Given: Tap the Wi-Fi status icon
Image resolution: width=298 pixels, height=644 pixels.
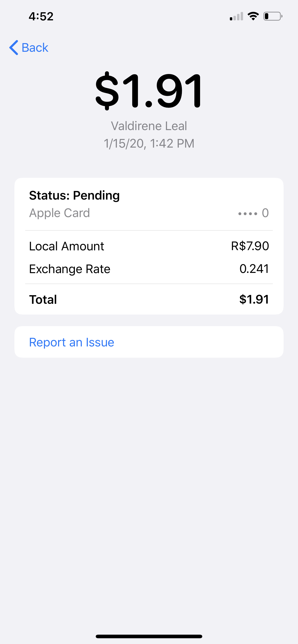Looking at the screenshot, I should [x=253, y=16].
